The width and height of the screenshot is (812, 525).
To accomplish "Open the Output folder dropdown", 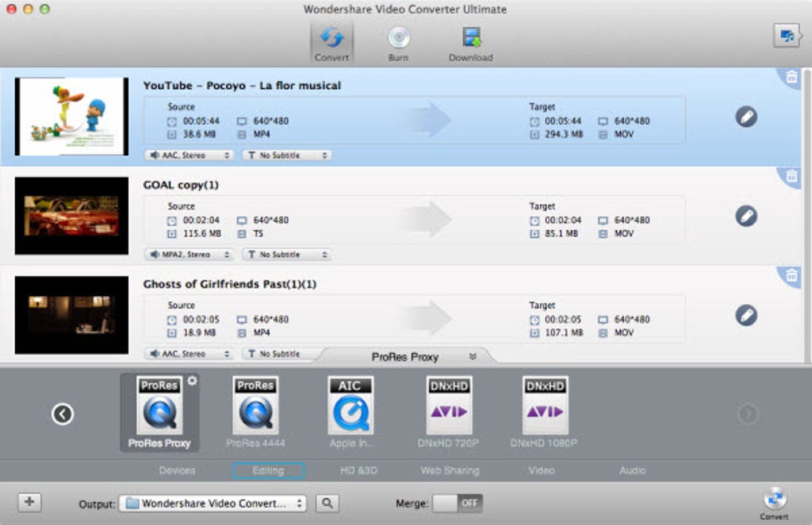I will click(213, 504).
